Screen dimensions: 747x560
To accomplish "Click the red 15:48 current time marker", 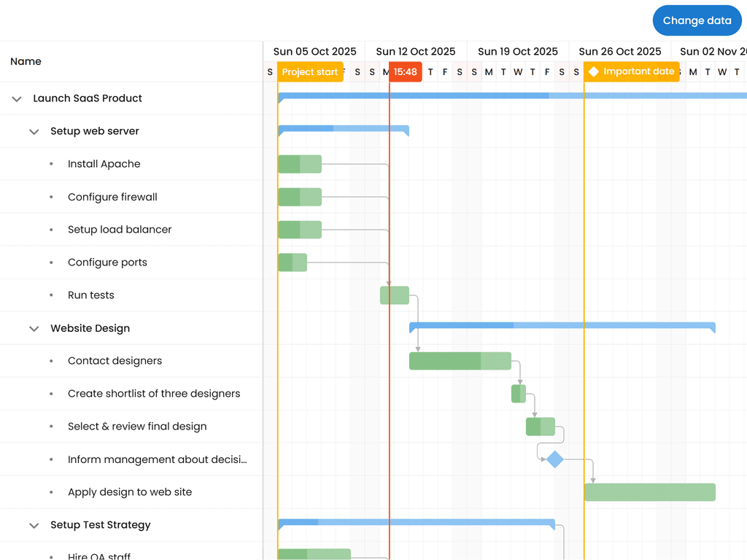I will tap(405, 71).
